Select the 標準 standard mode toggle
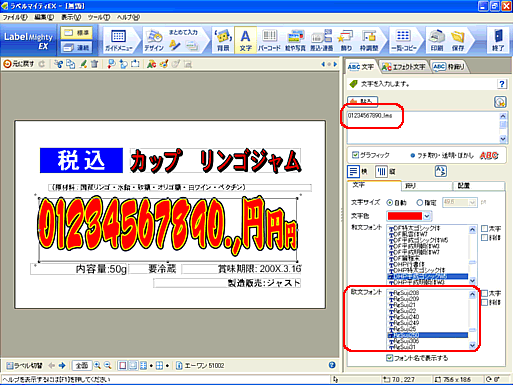The width and height of the screenshot is (513, 385). (76, 33)
